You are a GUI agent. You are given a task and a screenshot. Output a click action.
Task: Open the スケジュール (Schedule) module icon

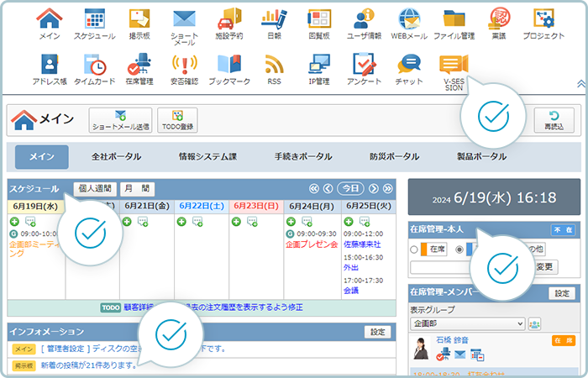[95, 23]
